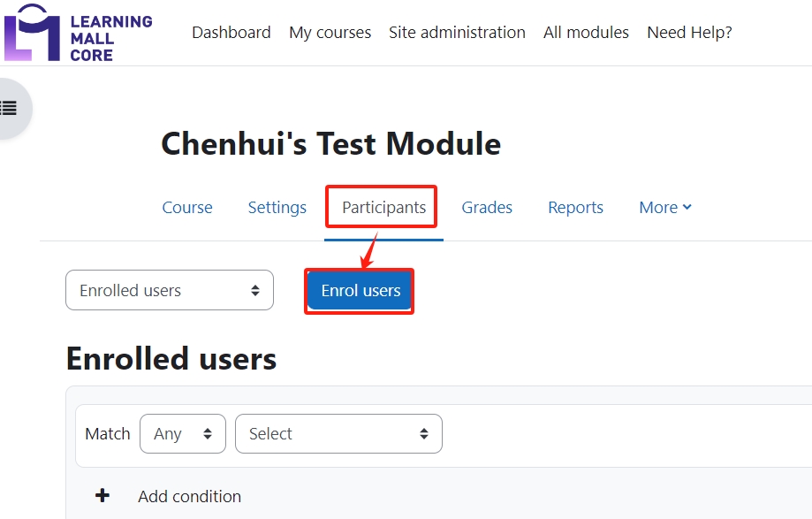Click the Learning Mall Core logo
Viewport: 812px width, 519px height.
coord(78,33)
